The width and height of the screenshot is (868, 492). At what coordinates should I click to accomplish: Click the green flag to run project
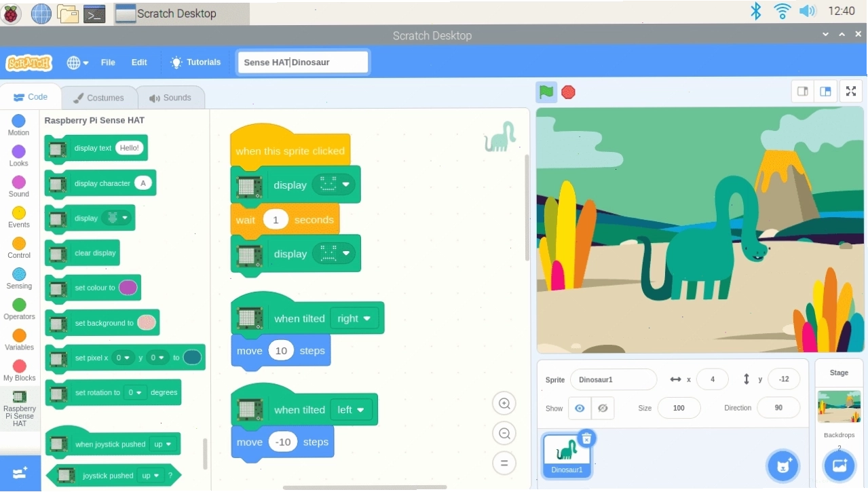tap(546, 92)
